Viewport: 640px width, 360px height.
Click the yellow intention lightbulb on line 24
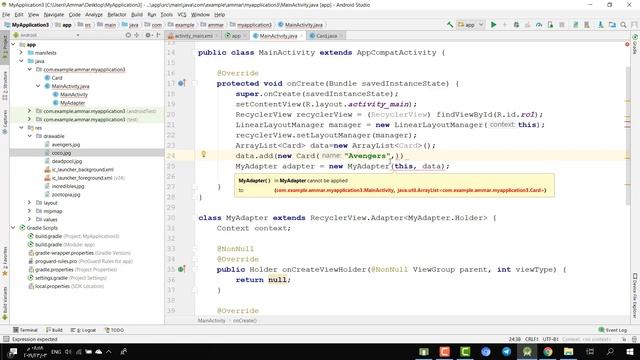pyautogui.click(x=204, y=154)
